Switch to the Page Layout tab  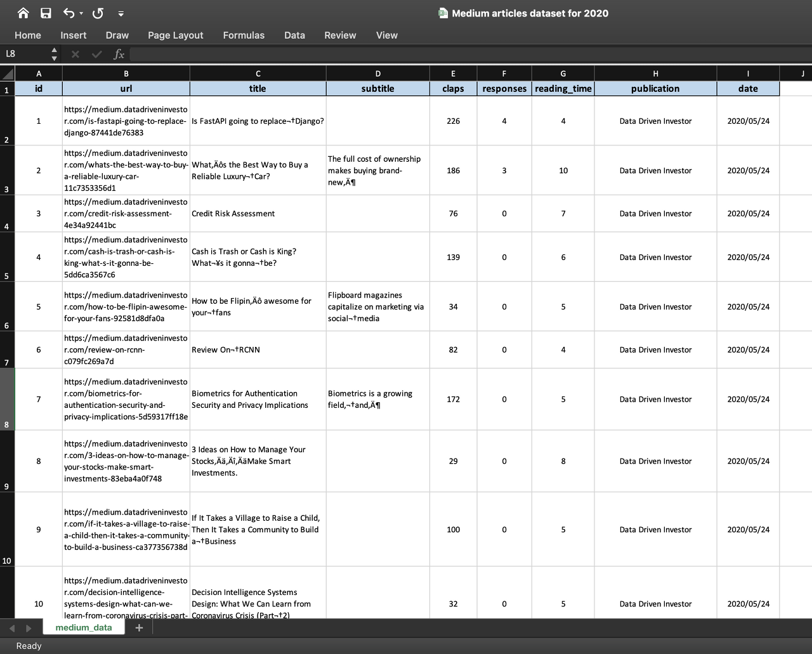tap(176, 36)
